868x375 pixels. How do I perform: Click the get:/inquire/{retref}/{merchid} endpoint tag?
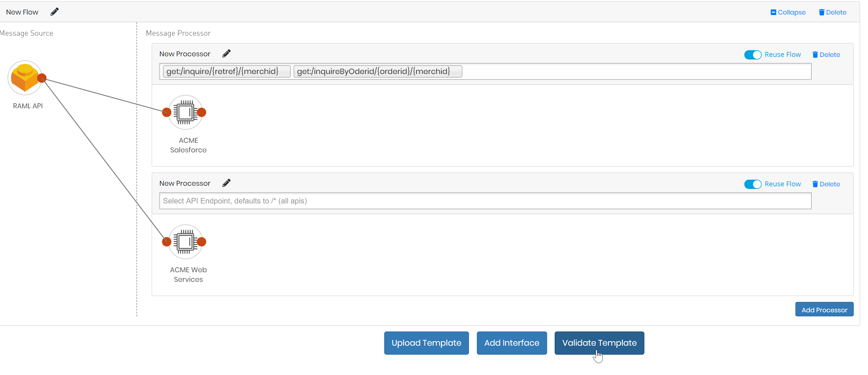pyautogui.click(x=227, y=71)
